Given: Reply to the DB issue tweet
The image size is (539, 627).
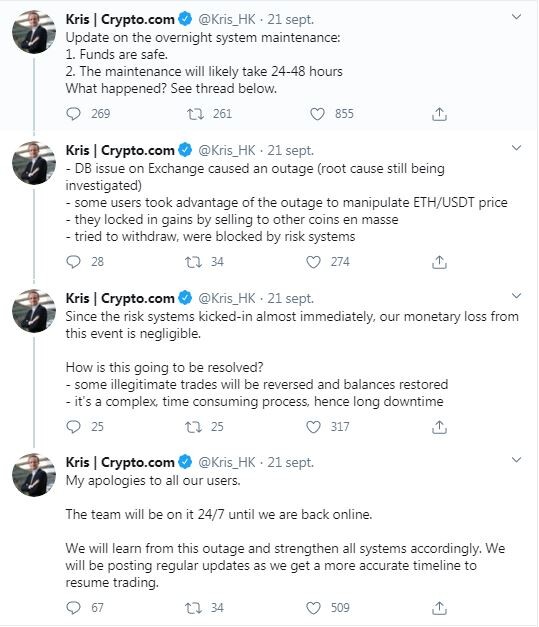Looking at the screenshot, I should point(73,262).
